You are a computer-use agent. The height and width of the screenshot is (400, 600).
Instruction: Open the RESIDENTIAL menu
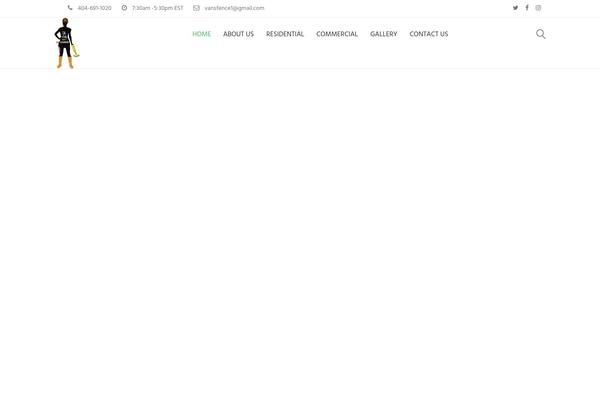coord(285,34)
